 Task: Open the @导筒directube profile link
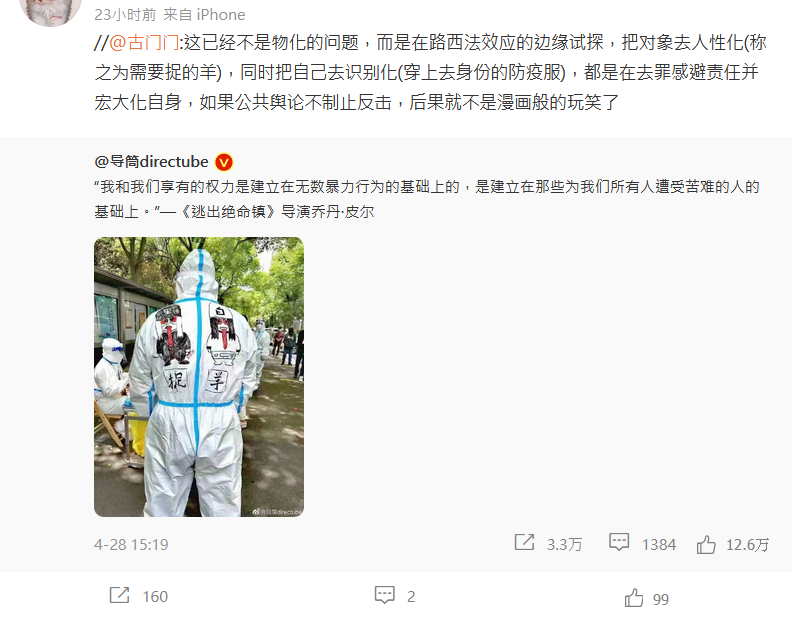pos(151,162)
